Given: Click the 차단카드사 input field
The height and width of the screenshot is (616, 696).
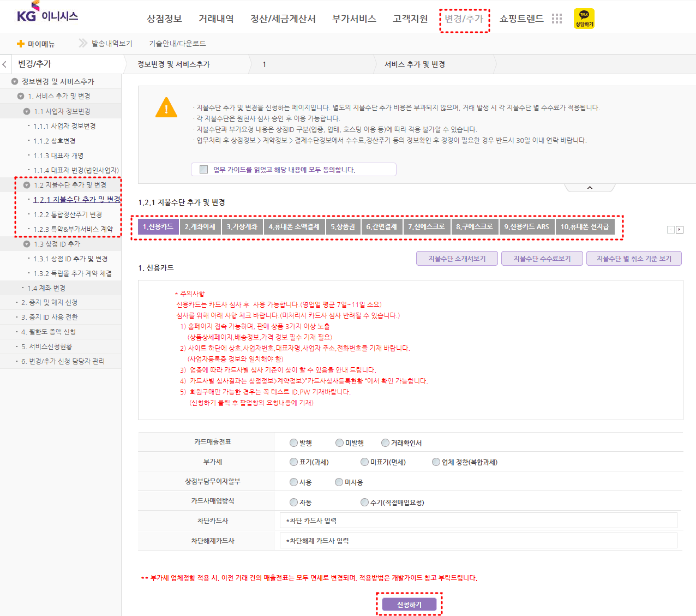Looking at the screenshot, I should point(478,521).
